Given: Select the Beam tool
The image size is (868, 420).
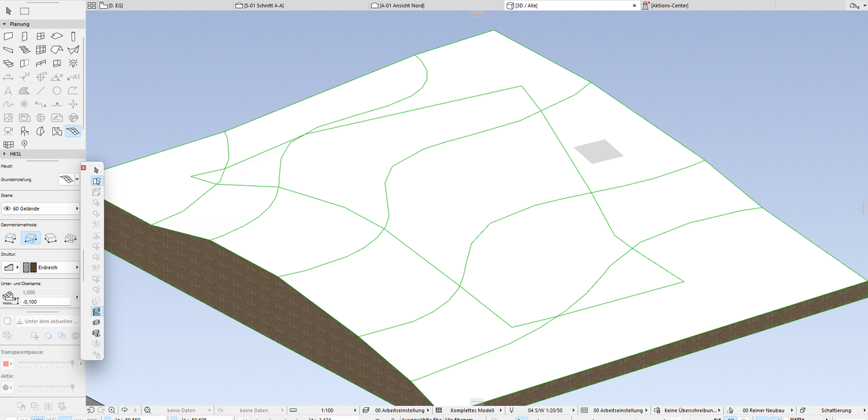Looking at the screenshot, I should (x=8, y=50).
